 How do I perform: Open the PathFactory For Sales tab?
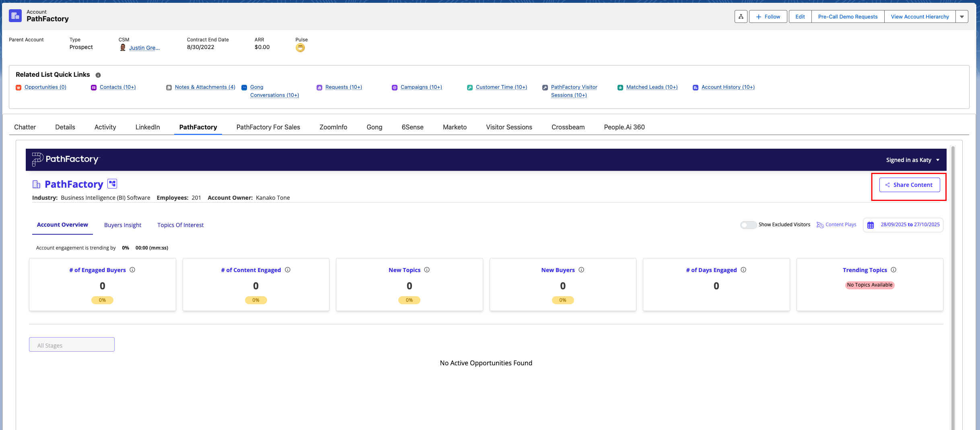[268, 127]
